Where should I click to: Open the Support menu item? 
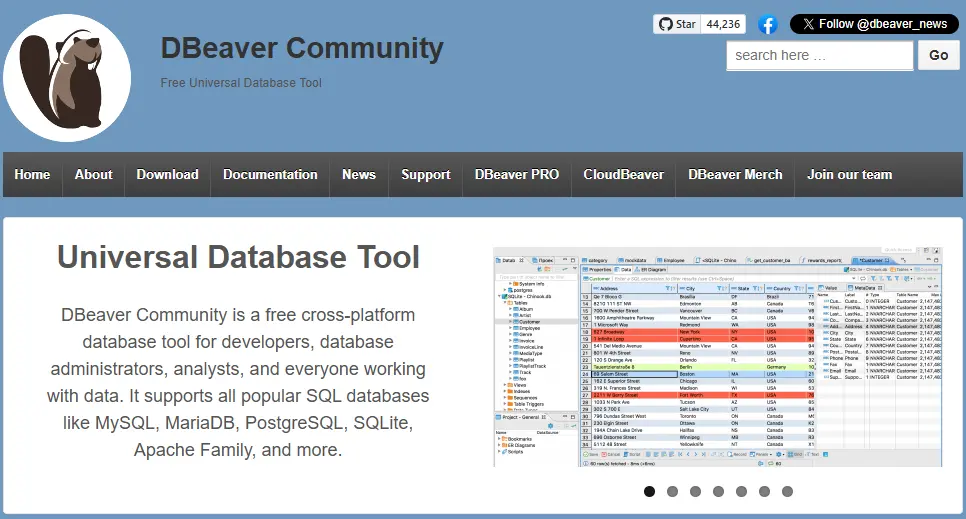(426, 174)
